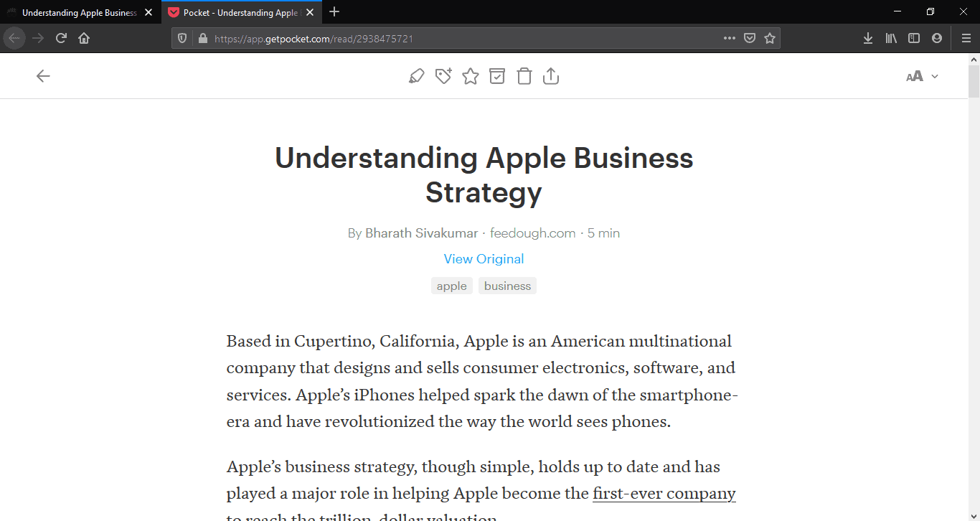Select the apple tag
The width and height of the screenshot is (980, 521).
(452, 286)
